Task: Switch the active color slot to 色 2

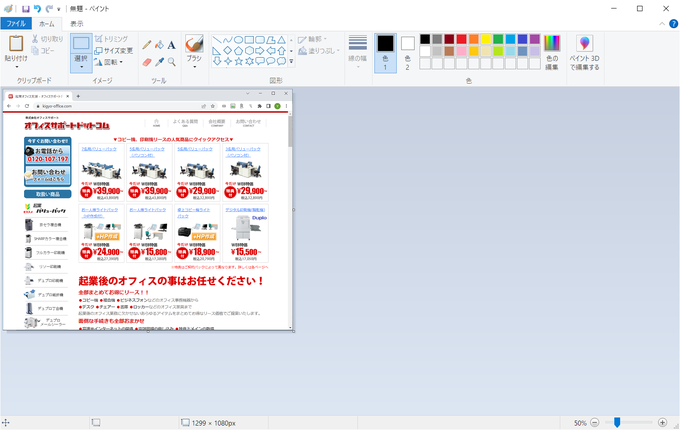Action: tap(408, 49)
